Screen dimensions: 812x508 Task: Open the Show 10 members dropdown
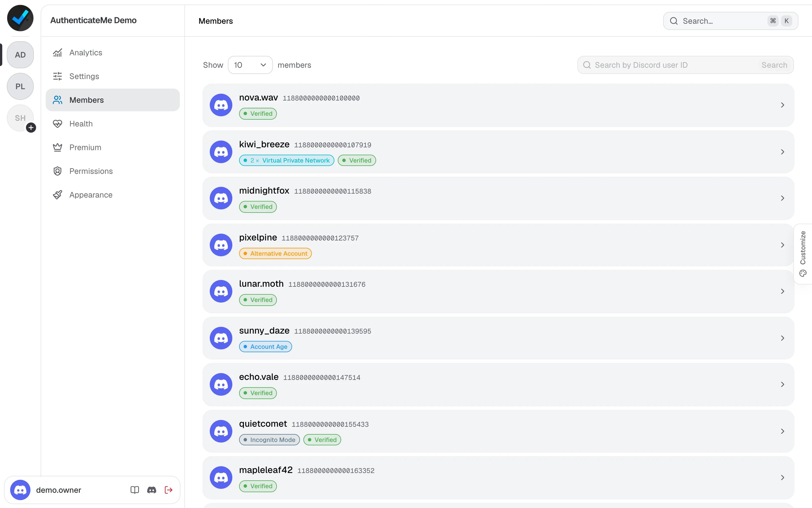pyautogui.click(x=250, y=65)
